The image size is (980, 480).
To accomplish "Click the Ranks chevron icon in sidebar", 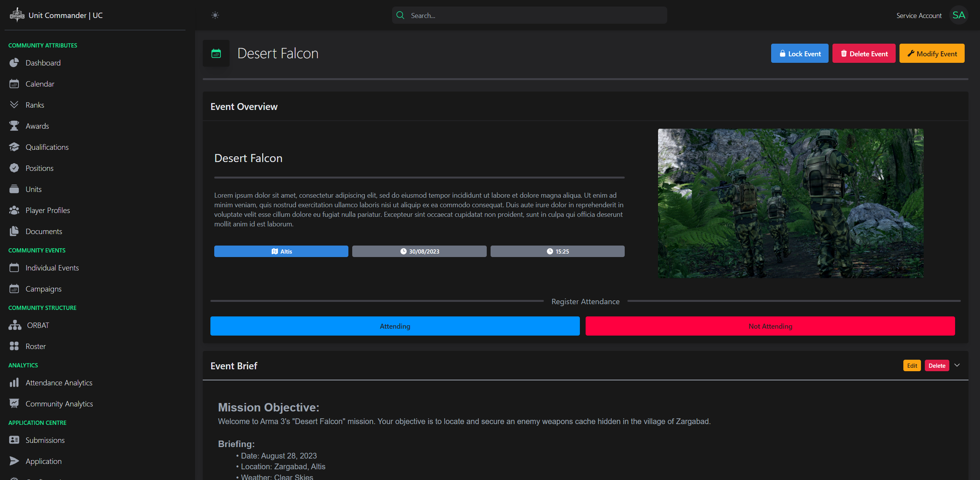I will [x=14, y=105].
